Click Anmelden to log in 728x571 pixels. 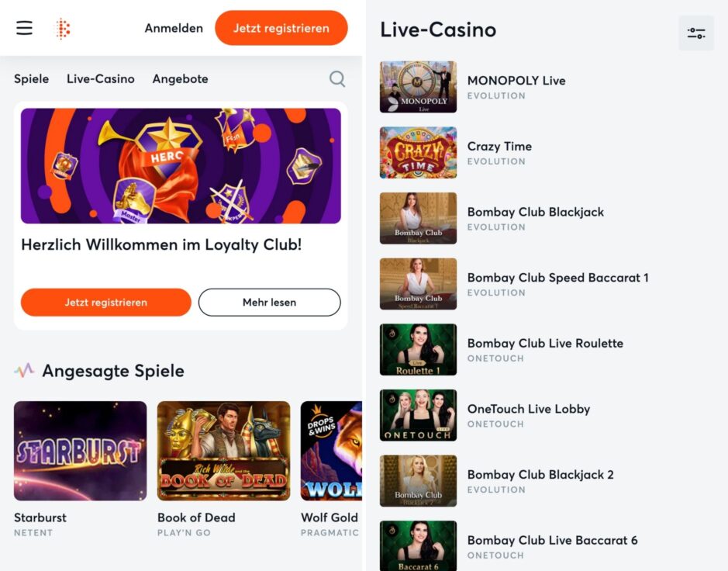point(174,29)
